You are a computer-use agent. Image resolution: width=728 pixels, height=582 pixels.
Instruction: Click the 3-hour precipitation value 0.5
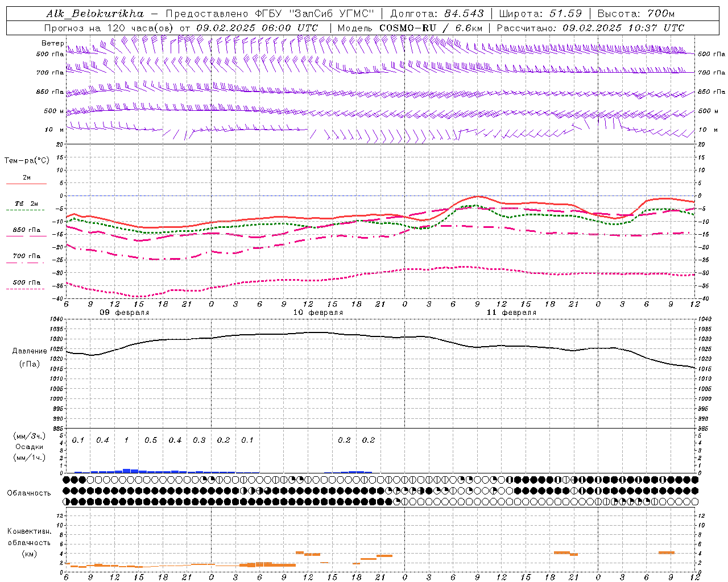click(x=151, y=440)
